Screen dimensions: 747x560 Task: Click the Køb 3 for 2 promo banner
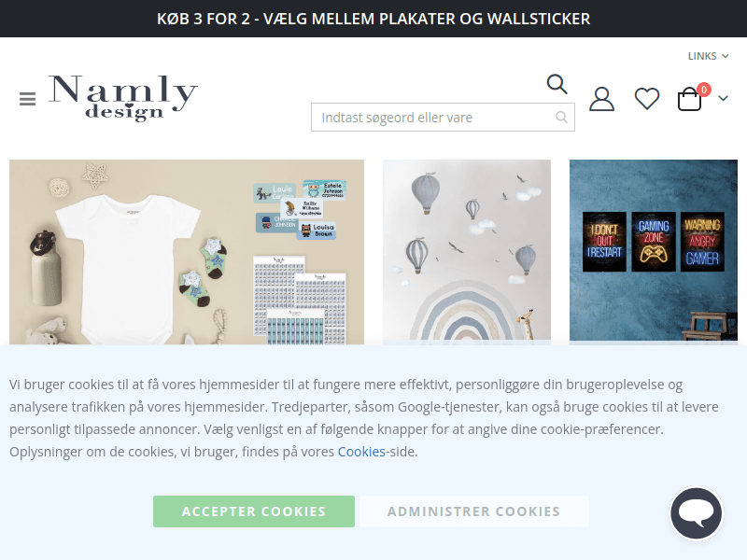click(x=373, y=19)
